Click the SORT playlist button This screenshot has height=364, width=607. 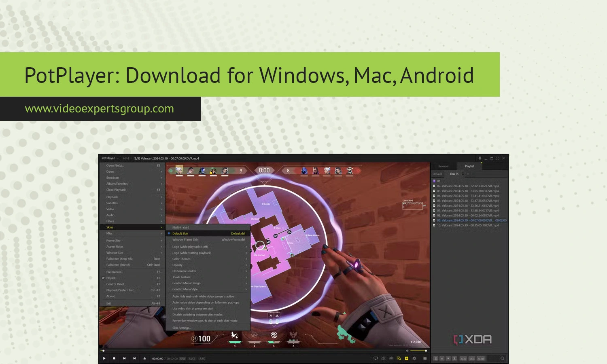pos(481,359)
